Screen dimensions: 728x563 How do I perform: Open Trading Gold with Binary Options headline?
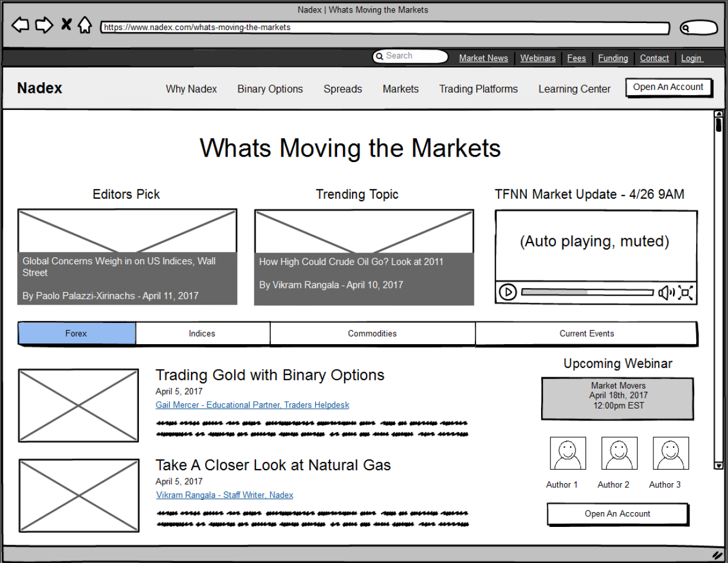[270, 375]
